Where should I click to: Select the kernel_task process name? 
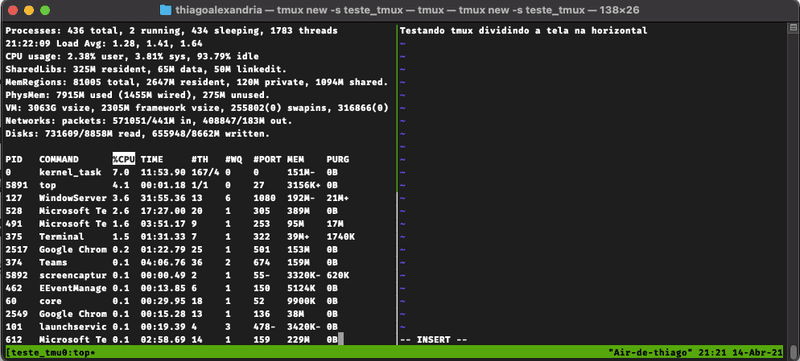(70, 172)
